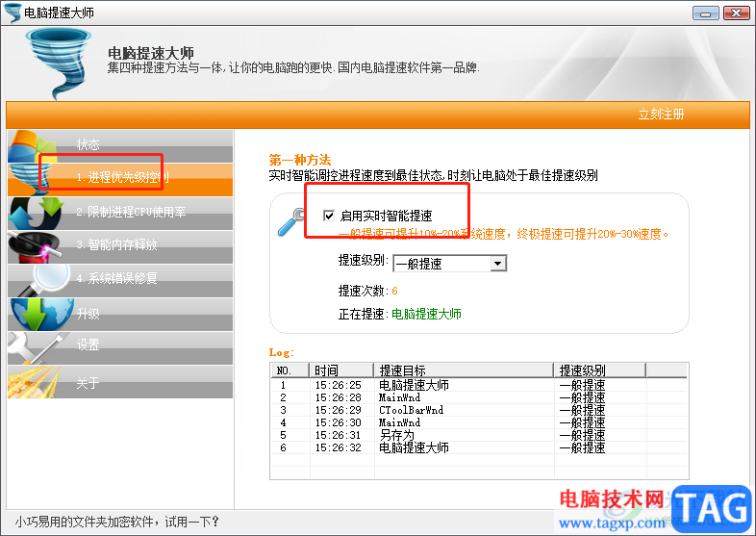
Task: Open the 关于 about section
Action: point(120,382)
